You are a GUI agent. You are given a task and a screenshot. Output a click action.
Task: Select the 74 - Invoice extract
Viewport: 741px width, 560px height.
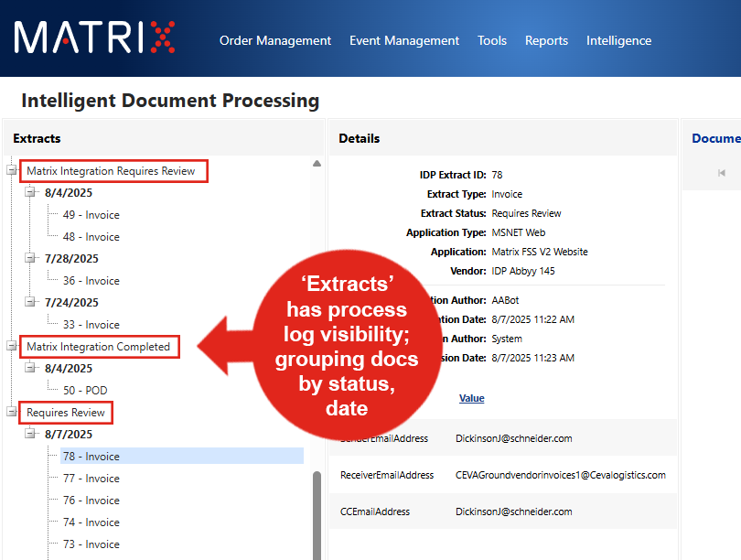(x=91, y=522)
